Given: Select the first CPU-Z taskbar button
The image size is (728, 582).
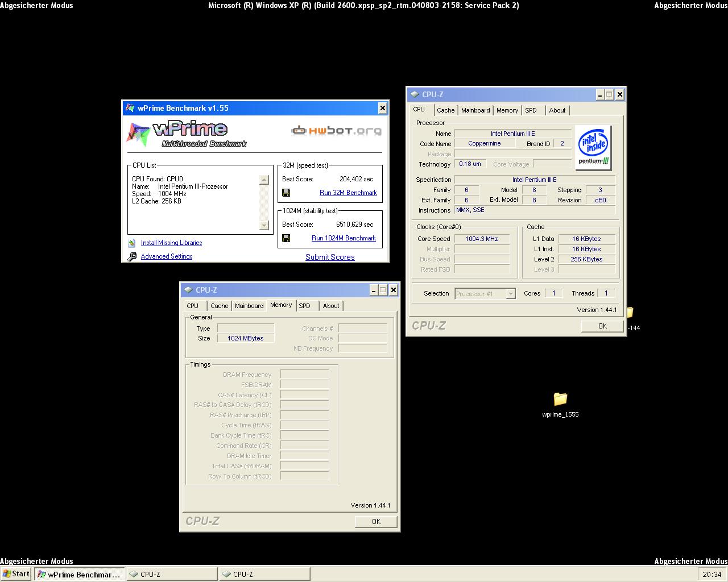Looking at the screenshot, I should coord(172,575).
